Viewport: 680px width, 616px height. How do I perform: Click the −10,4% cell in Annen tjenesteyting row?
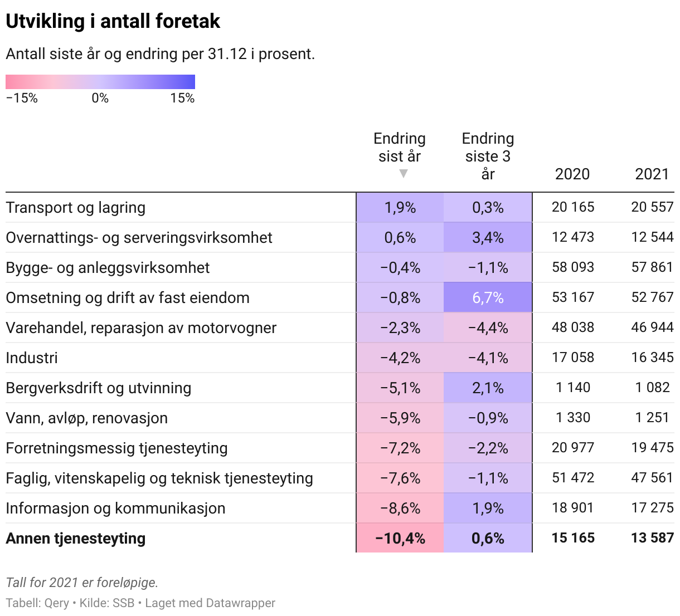400,539
